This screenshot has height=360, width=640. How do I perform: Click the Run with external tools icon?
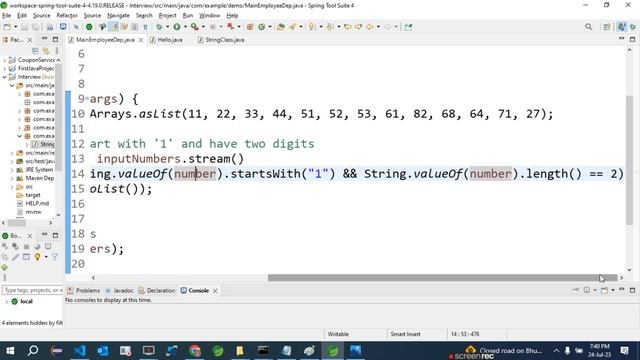tap(195, 27)
